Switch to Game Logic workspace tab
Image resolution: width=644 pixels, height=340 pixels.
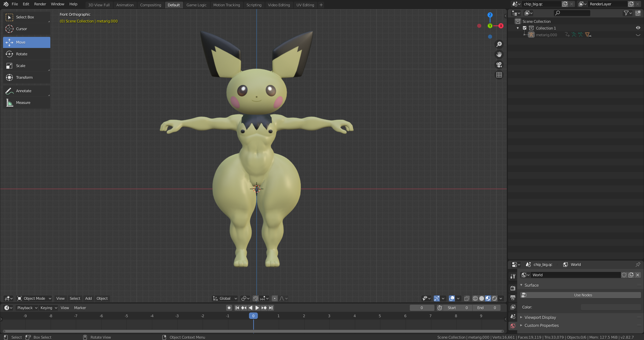(196, 5)
